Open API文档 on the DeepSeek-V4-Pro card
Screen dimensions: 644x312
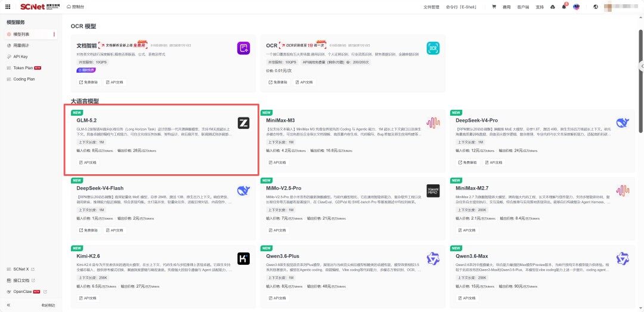pos(494,162)
